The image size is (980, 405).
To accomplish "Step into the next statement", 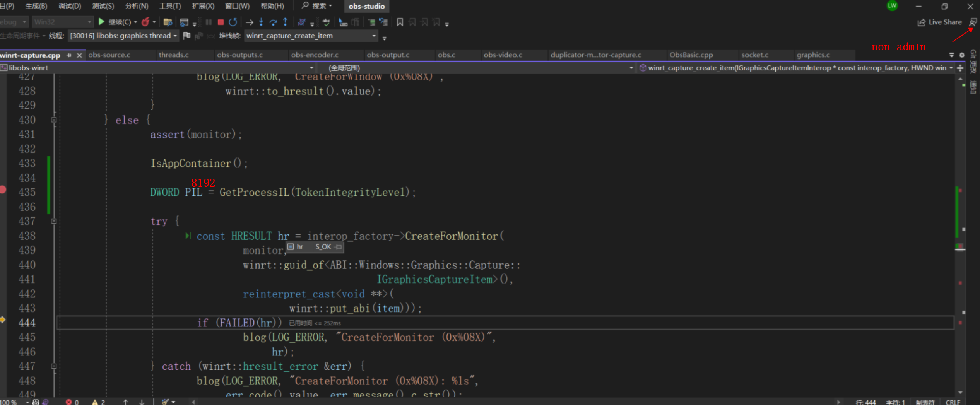I will click(261, 22).
